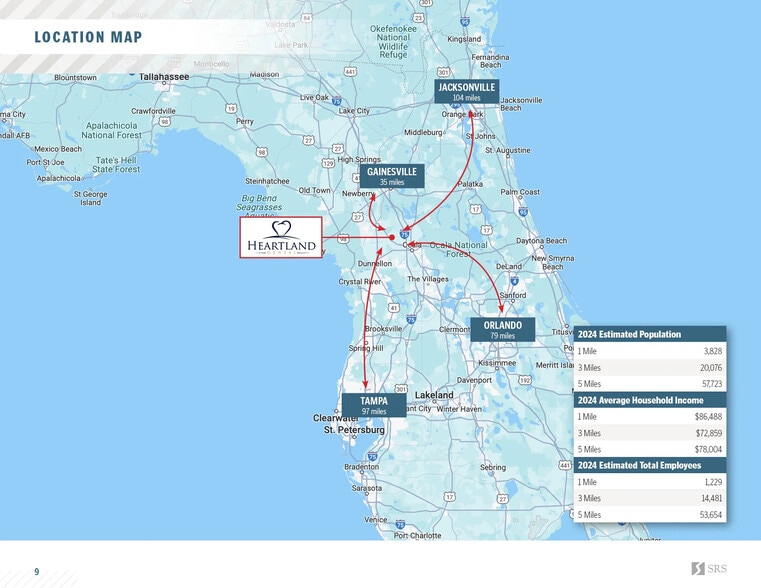The height and width of the screenshot is (588, 761).
Task: Click 3 Miles row under Household Income
Action: [x=650, y=433]
